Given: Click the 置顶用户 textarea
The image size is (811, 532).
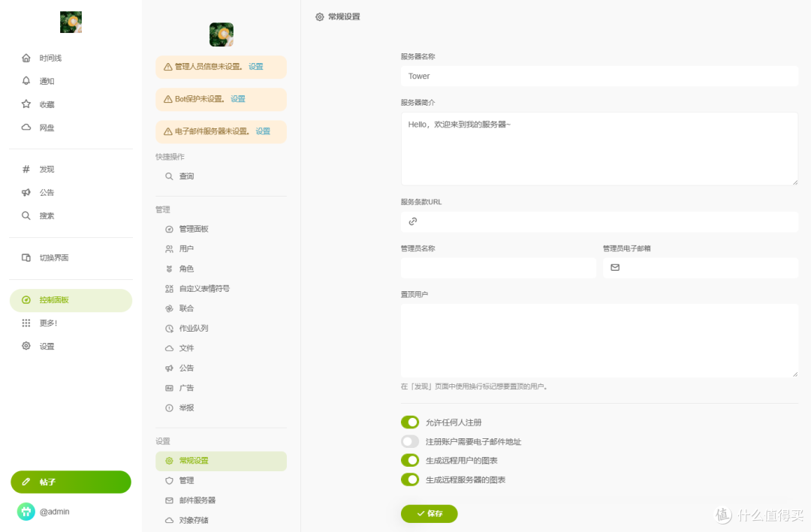Looking at the screenshot, I should click(x=599, y=341).
